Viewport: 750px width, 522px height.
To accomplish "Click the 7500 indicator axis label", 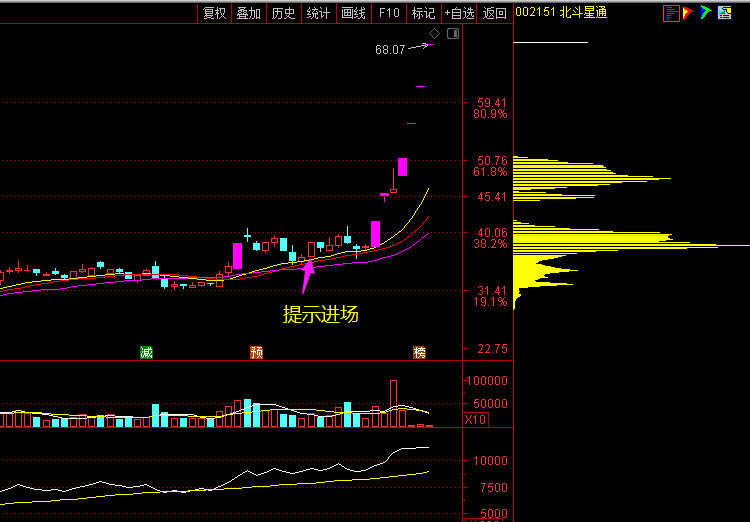I will point(494,488).
